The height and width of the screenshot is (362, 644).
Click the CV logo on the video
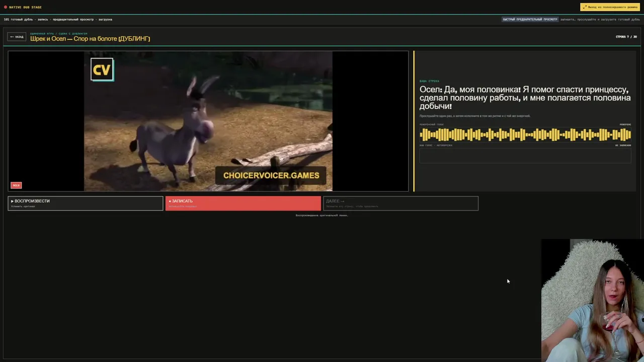click(x=102, y=69)
